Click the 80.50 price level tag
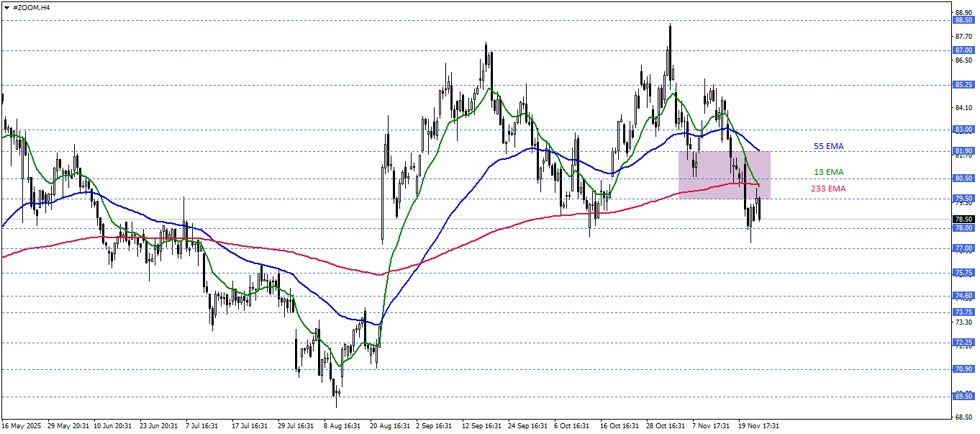980x434 pixels. click(x=963, y=178)
